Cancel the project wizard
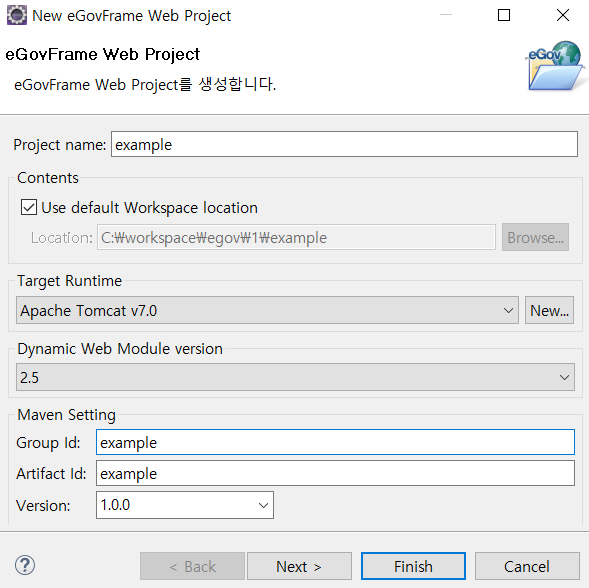Viewport: 589px width, 588px height. point(527,566)
